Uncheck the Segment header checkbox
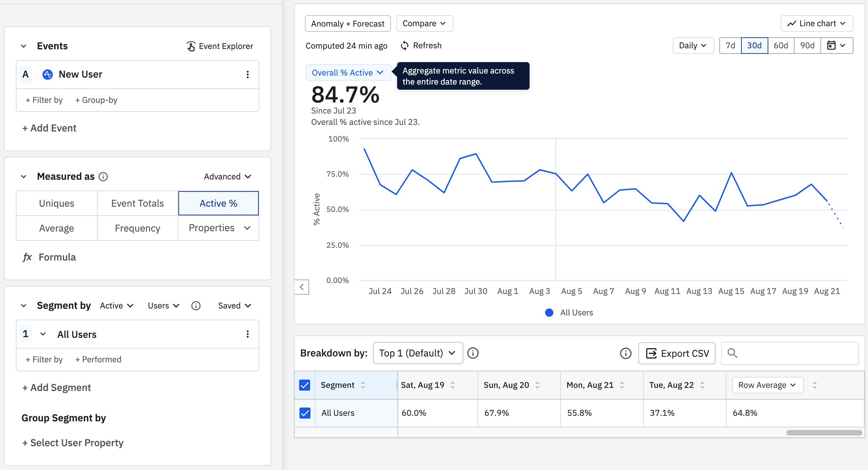This screenshot has height=470, width=868. pos(305,385)
